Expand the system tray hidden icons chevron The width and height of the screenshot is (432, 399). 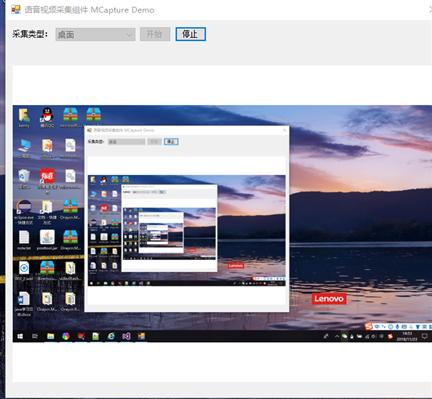pos(337,337)
